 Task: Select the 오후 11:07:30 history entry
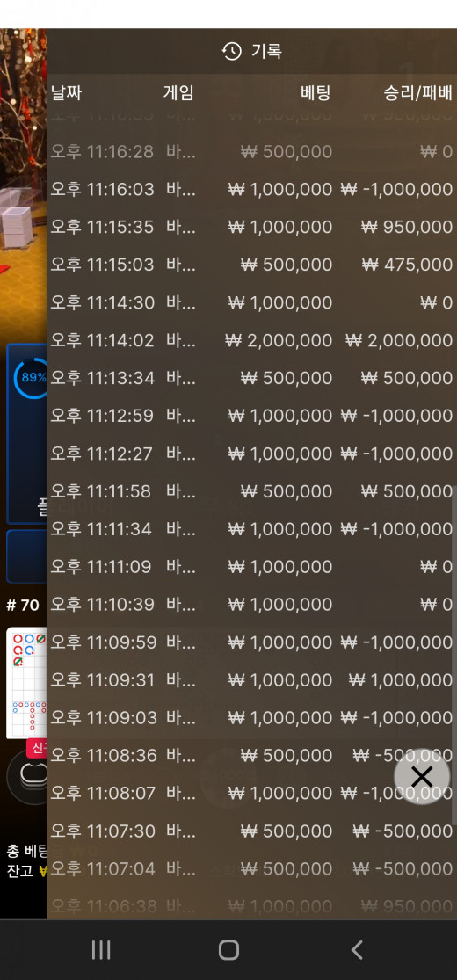(x=251, y=831)
